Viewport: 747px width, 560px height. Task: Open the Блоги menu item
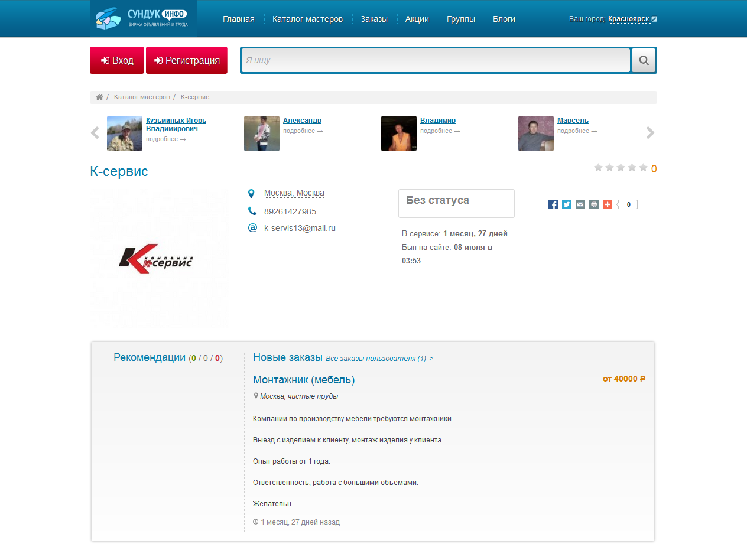click(504, 19)
